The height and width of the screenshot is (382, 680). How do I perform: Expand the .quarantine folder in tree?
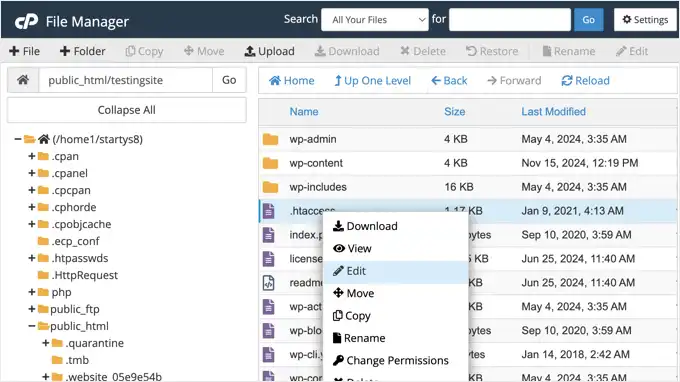coord(46,343)
